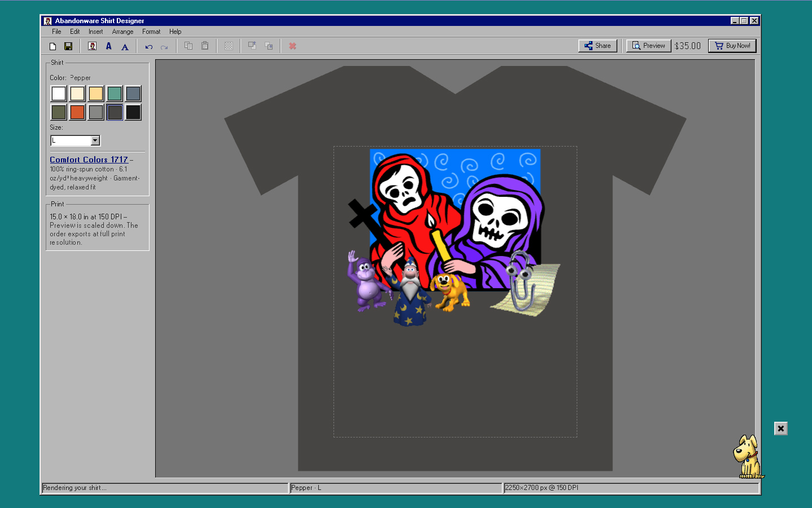Image resolution: width=812 pixels, height=508 pixels.
Task: Click the Bring to front icon
Action: pos(252,46)
